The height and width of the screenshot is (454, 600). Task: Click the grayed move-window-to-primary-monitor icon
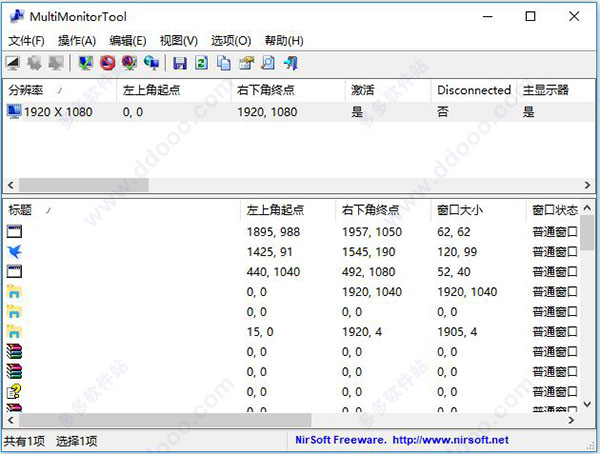tap(56, 63)
